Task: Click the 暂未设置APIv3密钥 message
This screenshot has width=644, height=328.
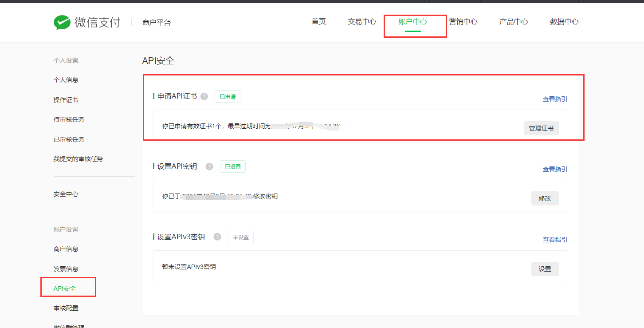Action: (189, 267)
